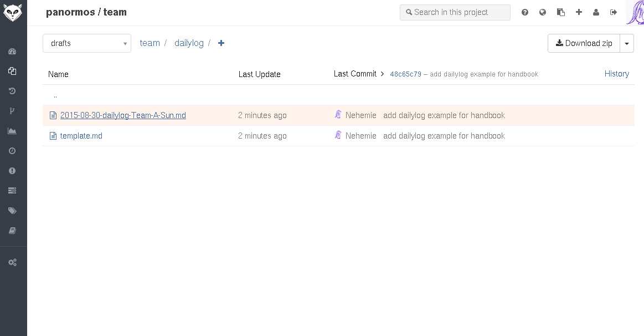
Task: Open the drafts branch selector dropdown
Action: [87, 43]
